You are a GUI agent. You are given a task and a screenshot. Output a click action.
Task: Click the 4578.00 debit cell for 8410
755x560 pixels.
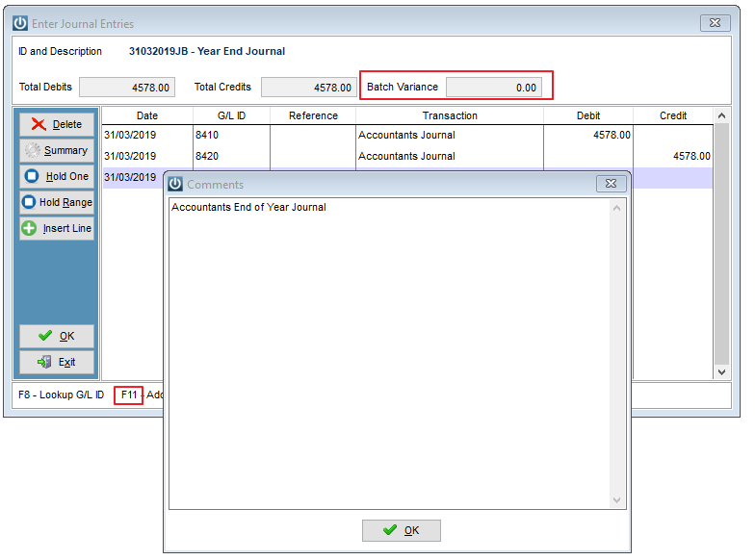pyautogui.click(x=588, y=135)
